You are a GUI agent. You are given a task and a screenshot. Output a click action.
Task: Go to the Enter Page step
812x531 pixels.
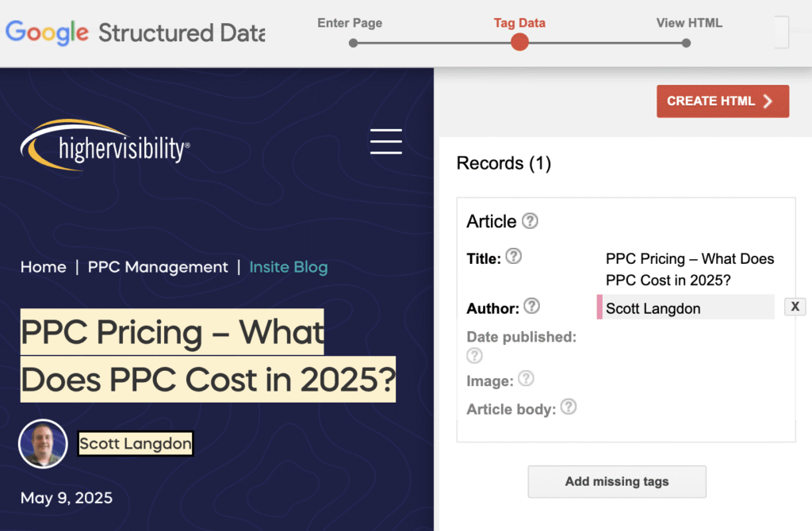point(350,23)
